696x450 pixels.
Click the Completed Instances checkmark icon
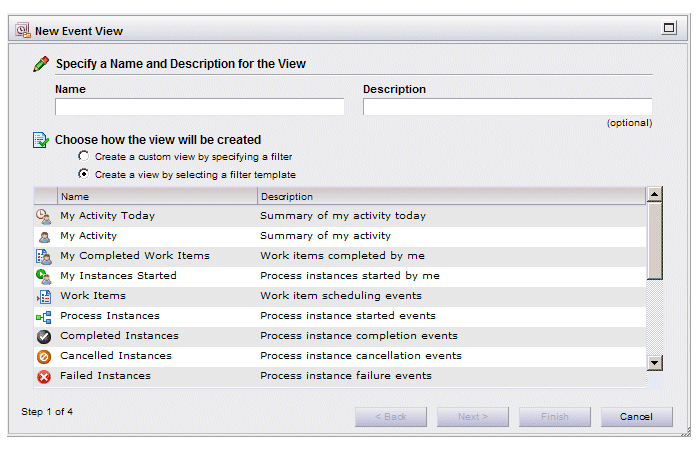pyautogui.click(x=44, y=337)
